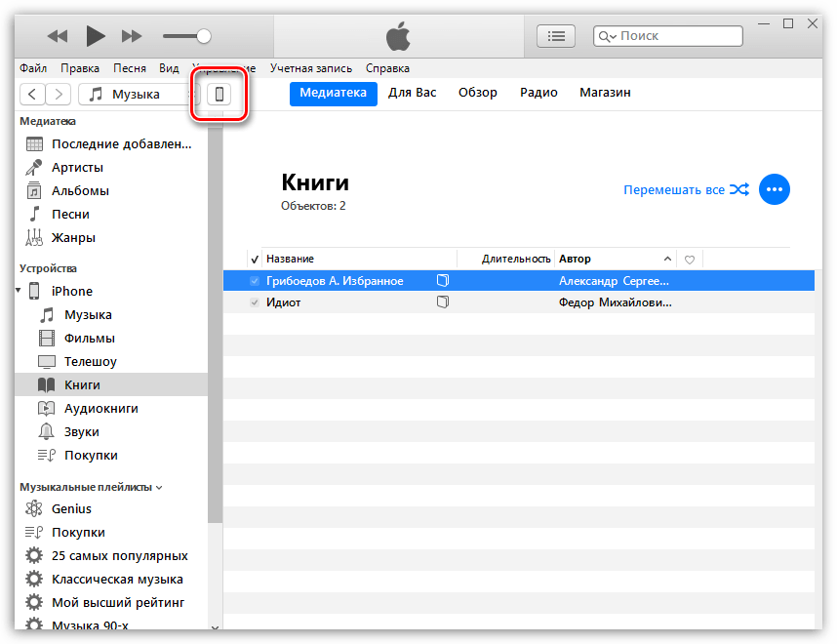This screenshot has height=644, width=837.
Task: Sort by the Длительность column header
Action: click(506, 259)
